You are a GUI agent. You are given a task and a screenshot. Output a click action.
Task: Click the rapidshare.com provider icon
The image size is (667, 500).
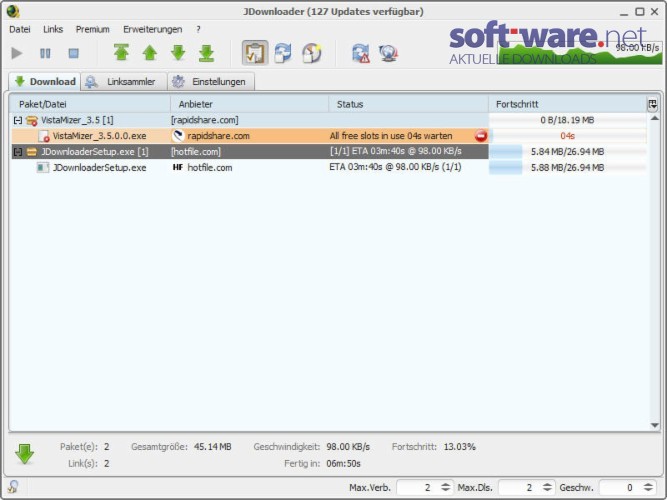pyautogui.click(x=178, y=136)
